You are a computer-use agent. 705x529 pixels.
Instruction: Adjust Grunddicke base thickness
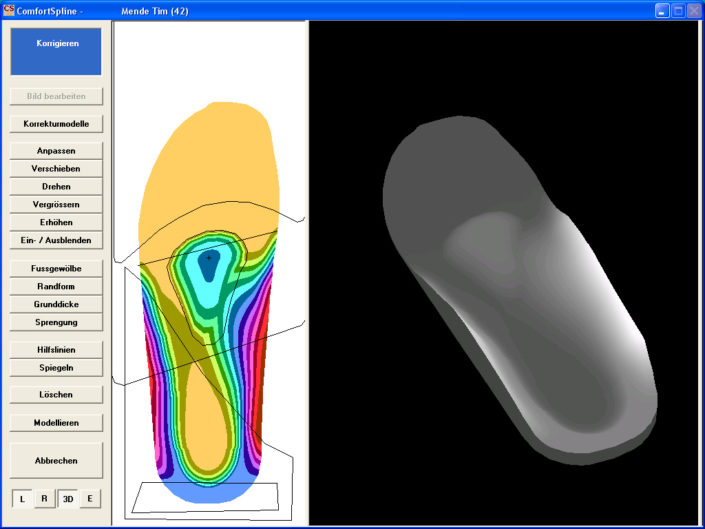(56, 304)
